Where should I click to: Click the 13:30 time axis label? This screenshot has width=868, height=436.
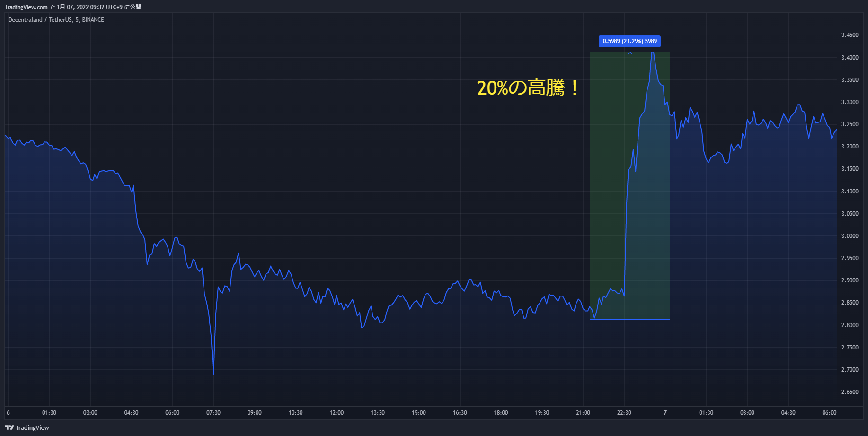point(378,413)
